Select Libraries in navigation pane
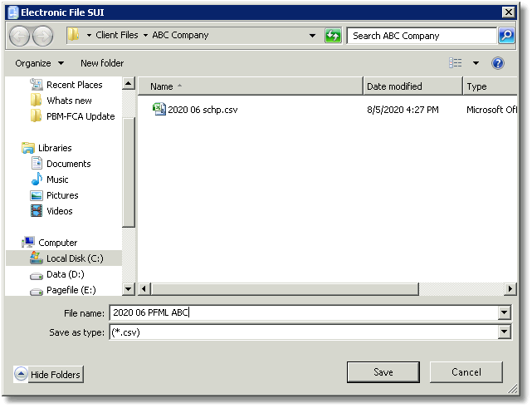The image size is (532, 408). (55, 148)
